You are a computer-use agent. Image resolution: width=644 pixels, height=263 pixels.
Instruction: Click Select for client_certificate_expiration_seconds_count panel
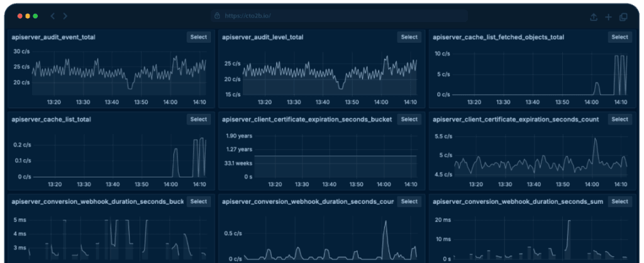(x=620, y=120)
